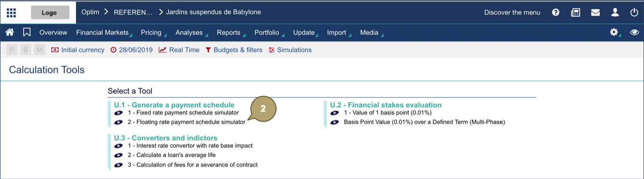Open Calculate a loan's average life
Image resolution: width=644 pixels, height=179 pixels.
(x=172, y=155)
